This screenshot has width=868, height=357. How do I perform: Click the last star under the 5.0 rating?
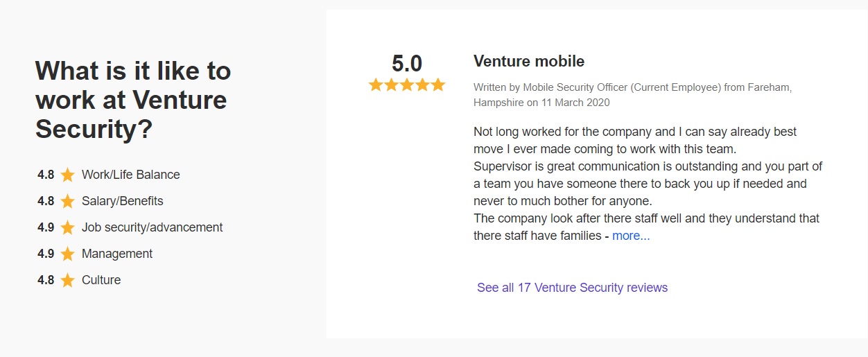[437, 85]
